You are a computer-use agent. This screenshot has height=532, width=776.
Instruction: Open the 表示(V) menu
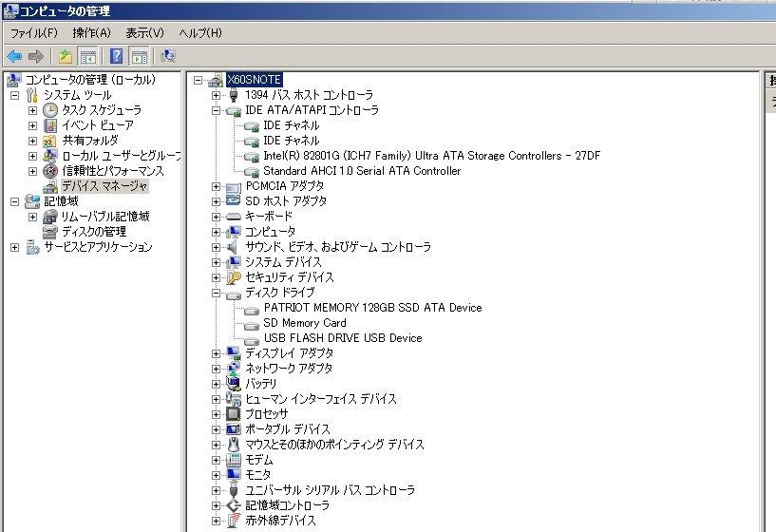point(144,33)
